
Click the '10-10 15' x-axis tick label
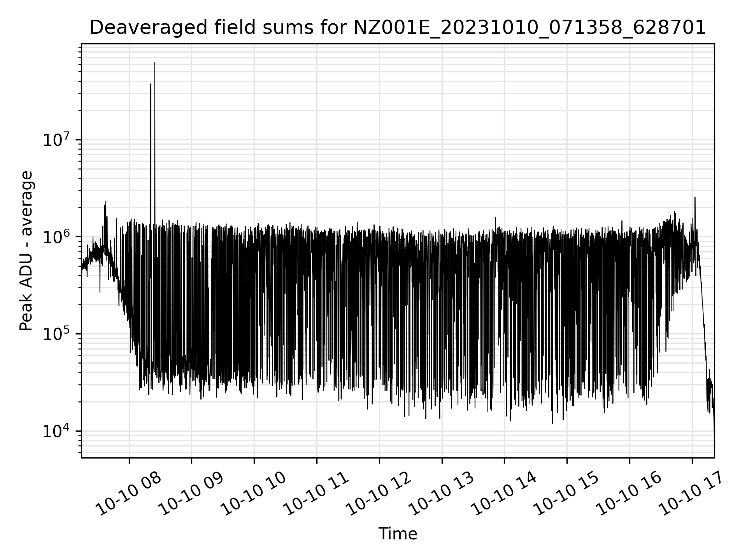[567, 493]
